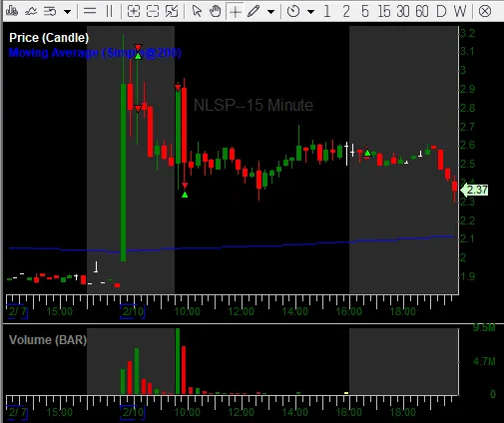Click the Moving Average (Simple@200) label
The image size is (504, 423).
tap(95, 53)
